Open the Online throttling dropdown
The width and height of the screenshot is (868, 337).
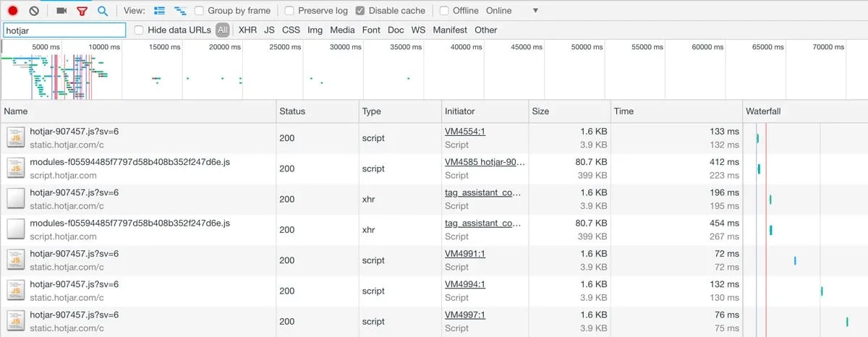[x=512, y=11]
